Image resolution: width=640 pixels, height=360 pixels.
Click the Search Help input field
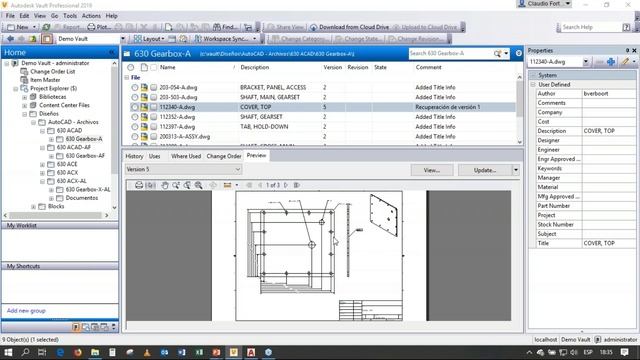591,27
